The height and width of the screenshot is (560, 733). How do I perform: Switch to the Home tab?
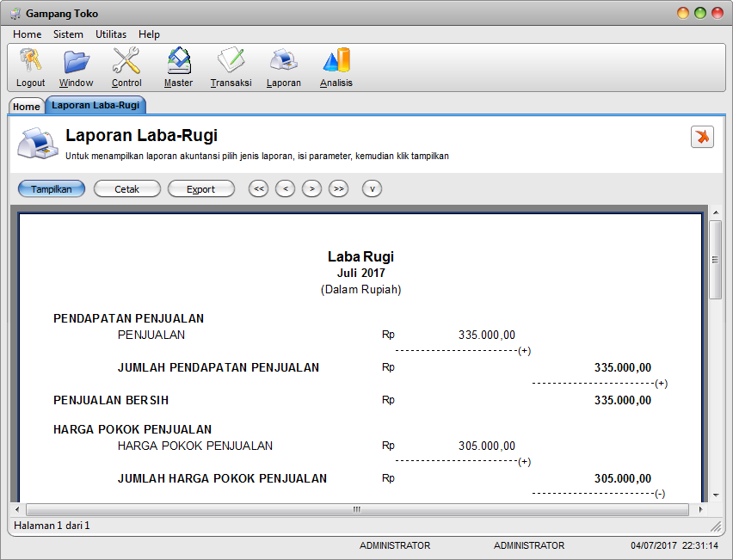click(x=27, y=106)
